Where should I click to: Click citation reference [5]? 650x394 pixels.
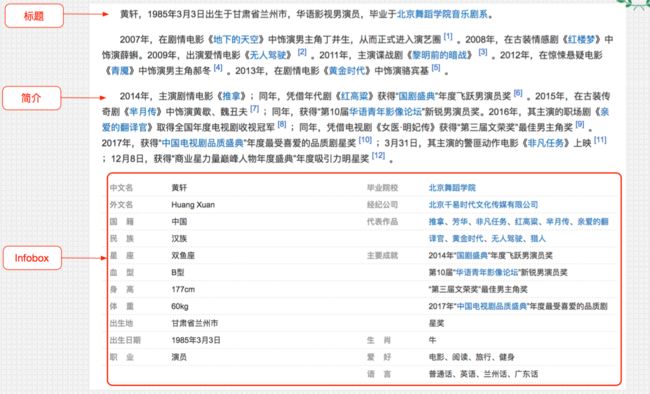point(436,68)
